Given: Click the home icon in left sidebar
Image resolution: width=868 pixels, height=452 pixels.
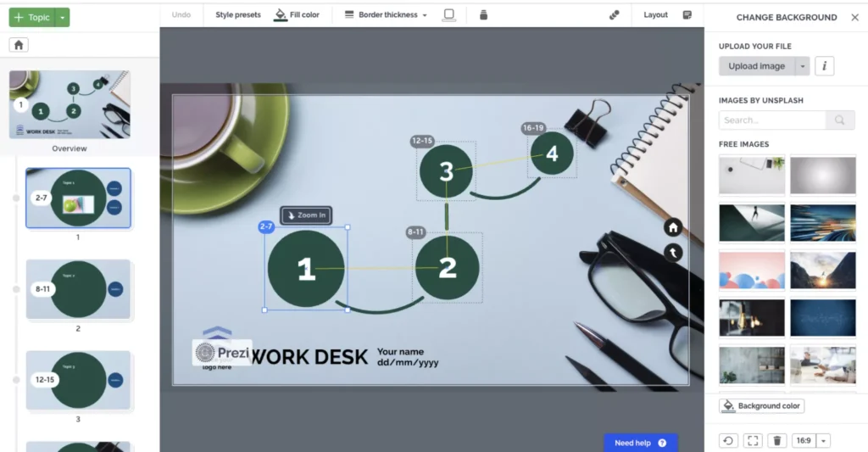Looking at the screenshot, I should 19,45.
